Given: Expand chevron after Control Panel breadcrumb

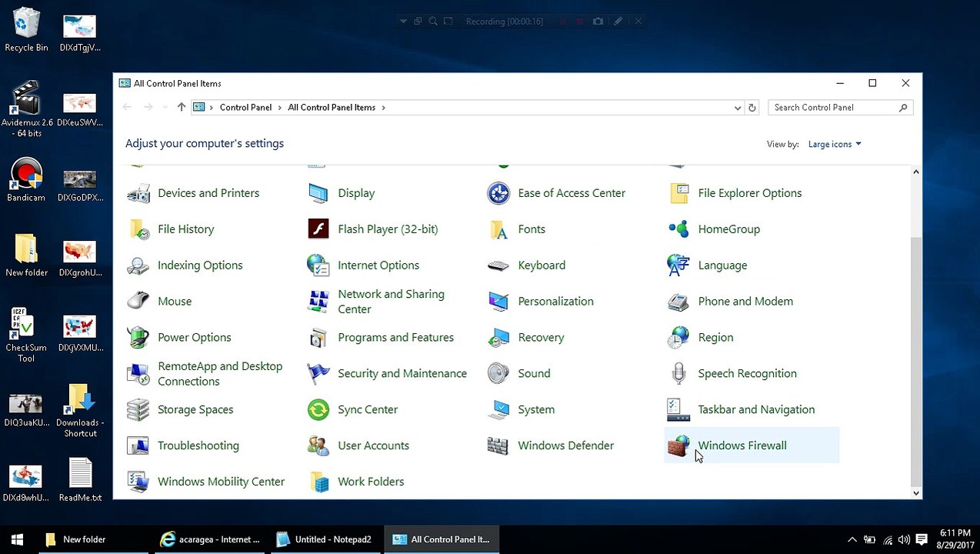Looking at the screenshot, I should [279, 108].
